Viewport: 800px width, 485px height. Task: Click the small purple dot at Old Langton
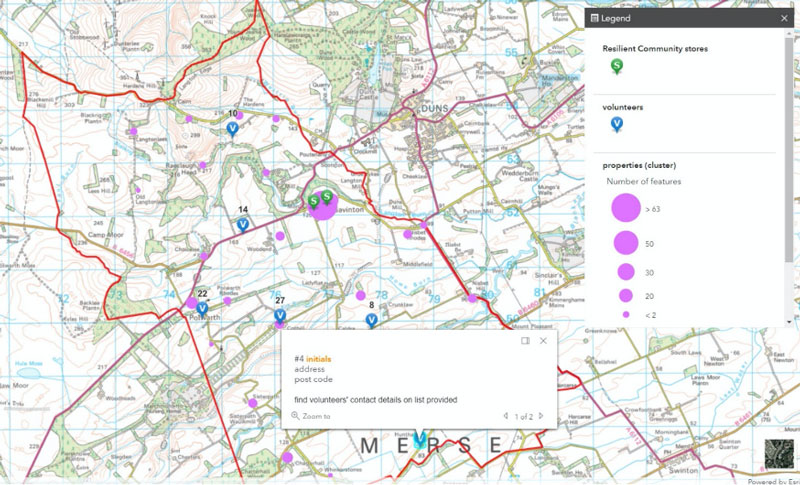point(138,190)
